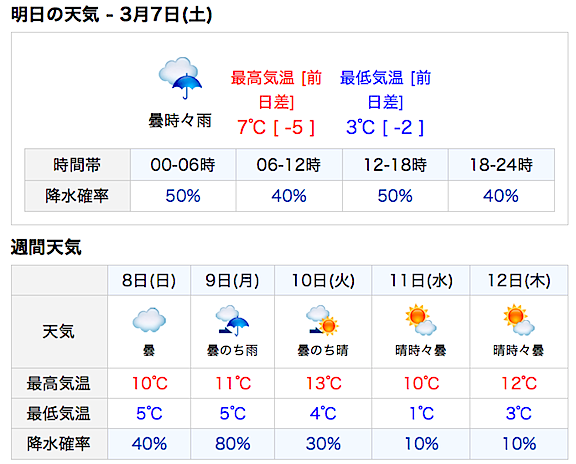This screenshot has width=576, height=464.
Task: Click the cloud-then-rain icon for 9日(月)
Action: click(x=232, y=320)
